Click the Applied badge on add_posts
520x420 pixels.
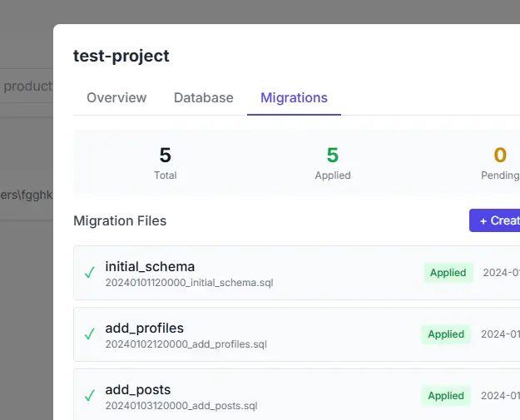tap(446, 396)
